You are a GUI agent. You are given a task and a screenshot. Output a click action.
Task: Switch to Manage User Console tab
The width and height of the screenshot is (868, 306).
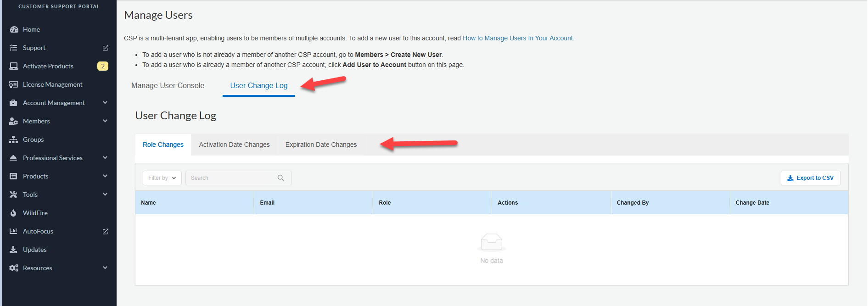(x=168, y=86)
